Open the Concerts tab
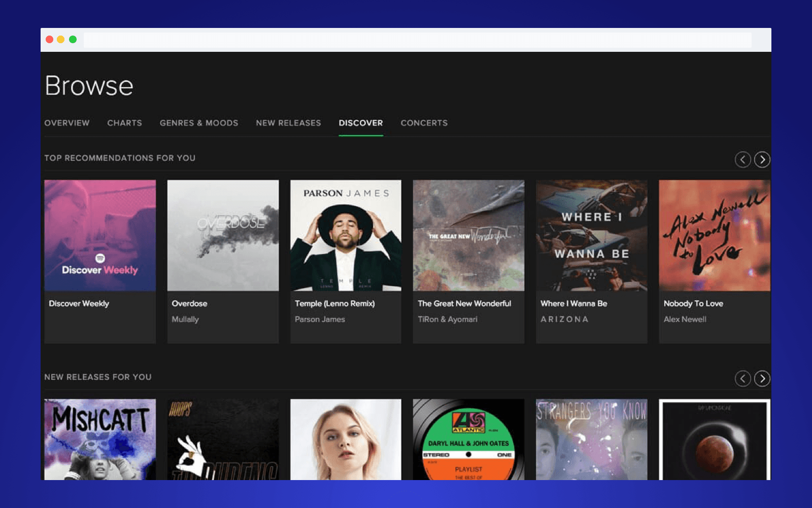 424,123
